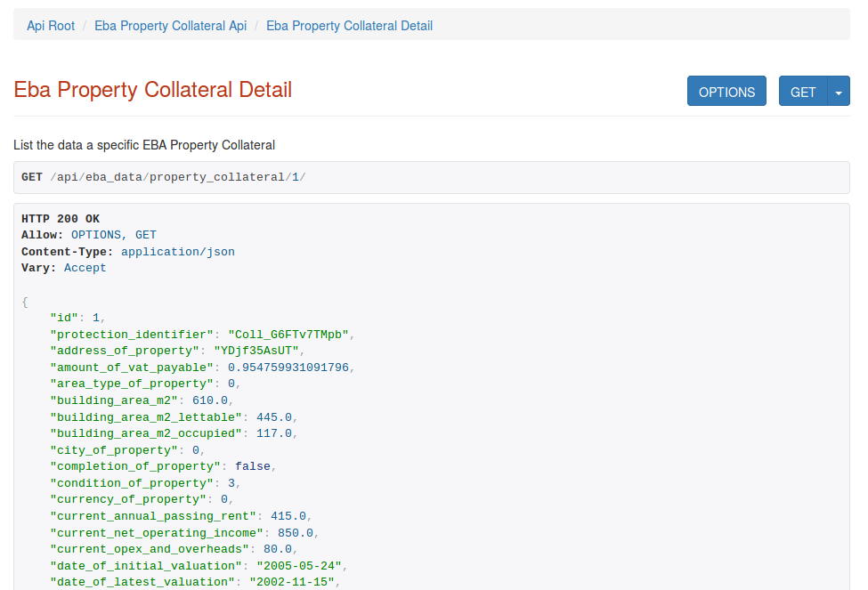This screenshot has width=868, height=590.
Task: Click the current_net_operating_income key
Action: tap(153, 533)
